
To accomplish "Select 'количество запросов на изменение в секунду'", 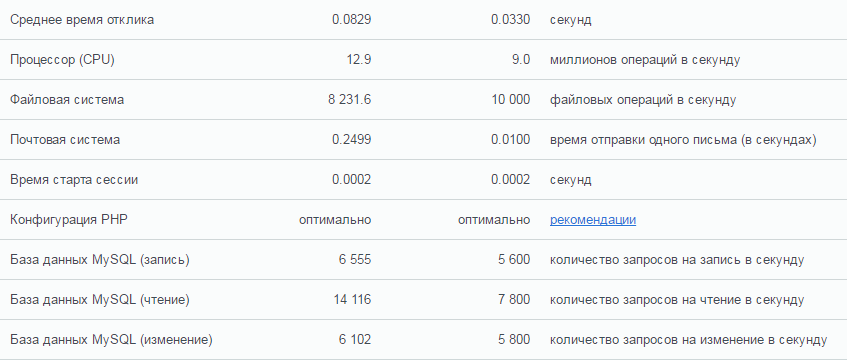I will (x=688, y=340).
